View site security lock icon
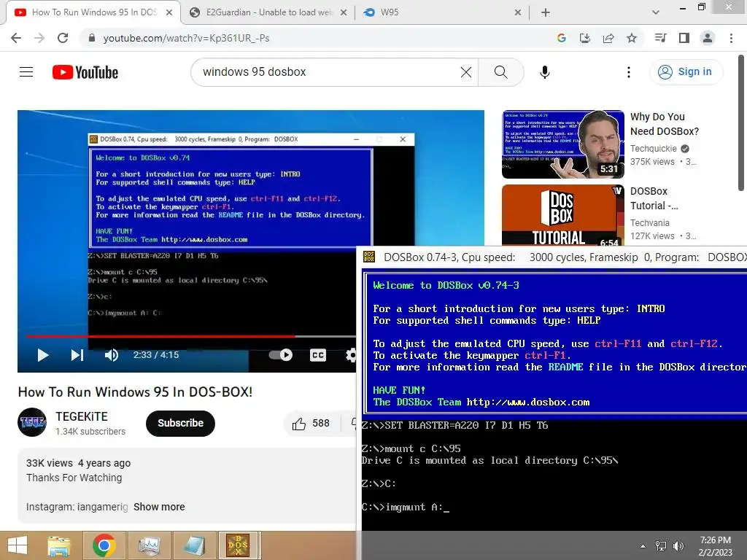 [x=92, y=38]
